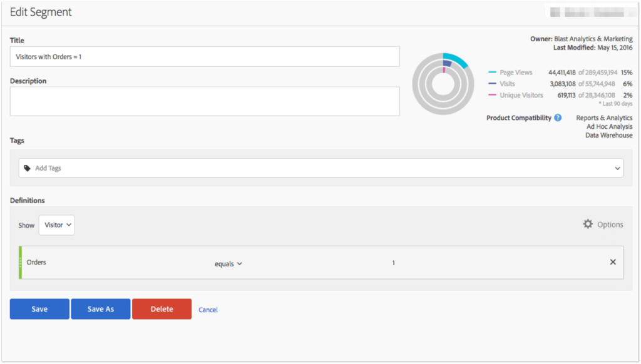Viewport: 641px width, 364px height.
Task: Open the Show Visitor dropdown
Action: (57, 225)
